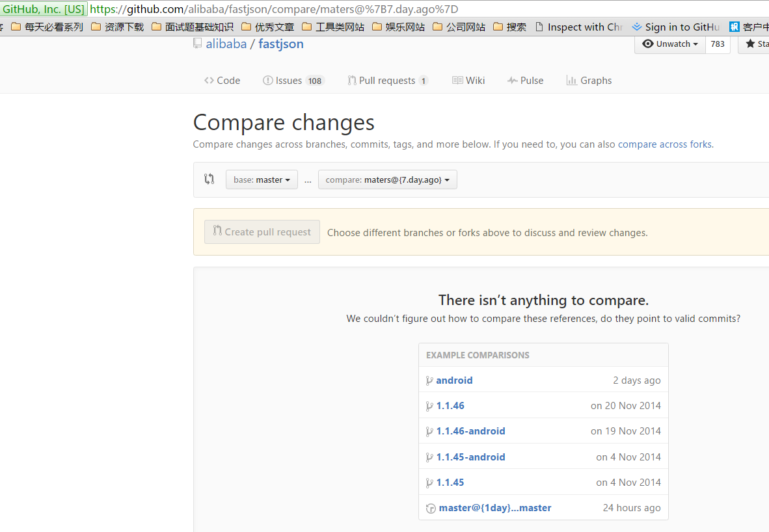The image size is (769, 532).
Task: Click the switch base and compare icon
Action: point(209,179)
